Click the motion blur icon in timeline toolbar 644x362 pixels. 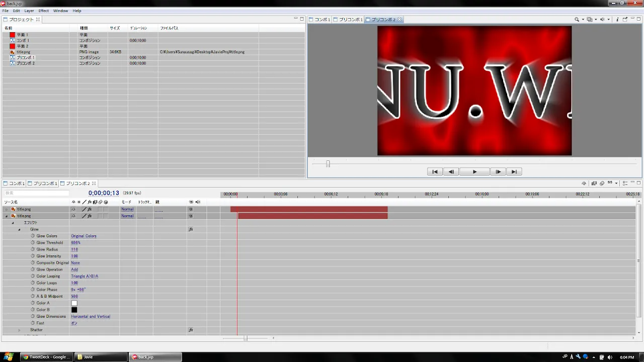tap(602, 184)
